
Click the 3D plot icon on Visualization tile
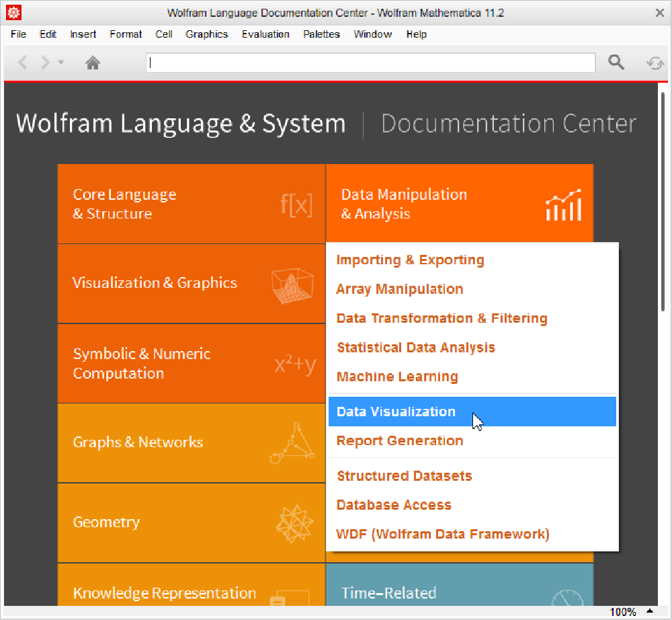[x=293, y=286]
